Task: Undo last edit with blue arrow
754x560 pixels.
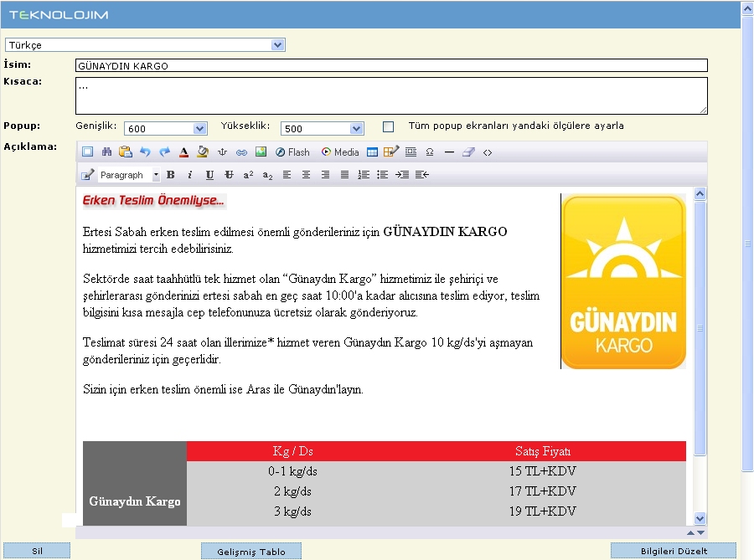Action: click(x=145, y=152)
